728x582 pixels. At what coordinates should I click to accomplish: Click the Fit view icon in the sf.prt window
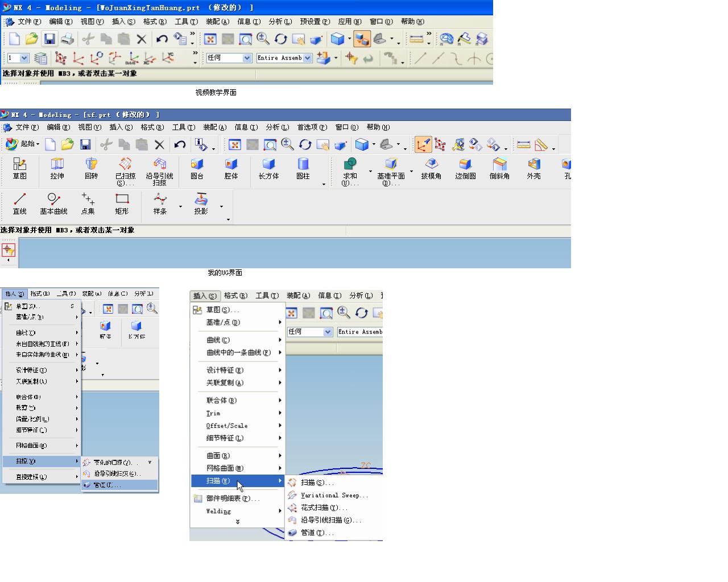click(234, 144)
